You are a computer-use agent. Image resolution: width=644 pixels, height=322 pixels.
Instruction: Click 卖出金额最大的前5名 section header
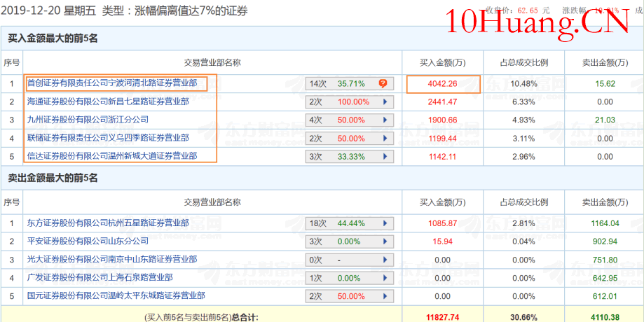pyautogui.click(x=53, y=178)
